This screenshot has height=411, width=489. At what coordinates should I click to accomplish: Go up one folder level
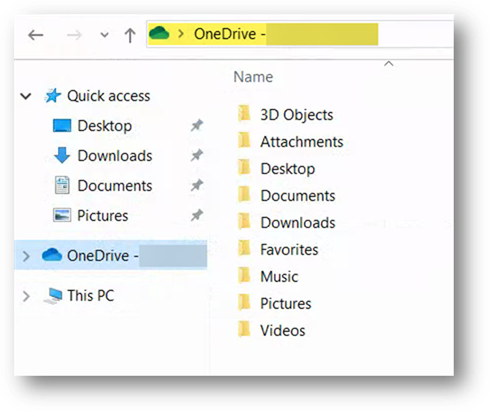click(130, 35)
